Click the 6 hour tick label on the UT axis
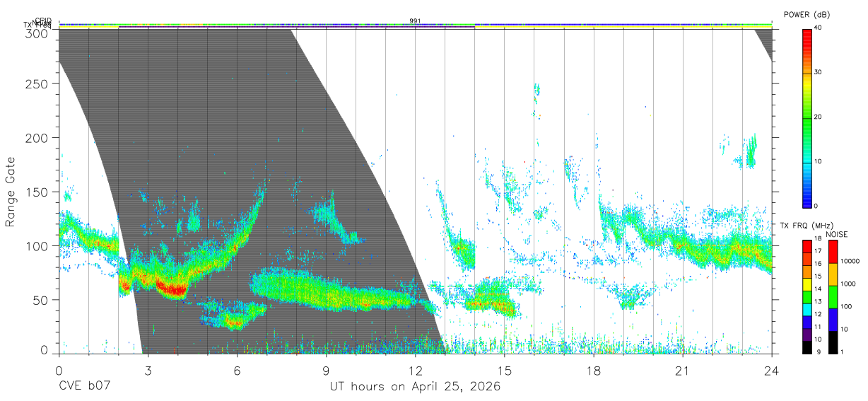This screenshot has height=401, width=868. [x=237, y=370]
